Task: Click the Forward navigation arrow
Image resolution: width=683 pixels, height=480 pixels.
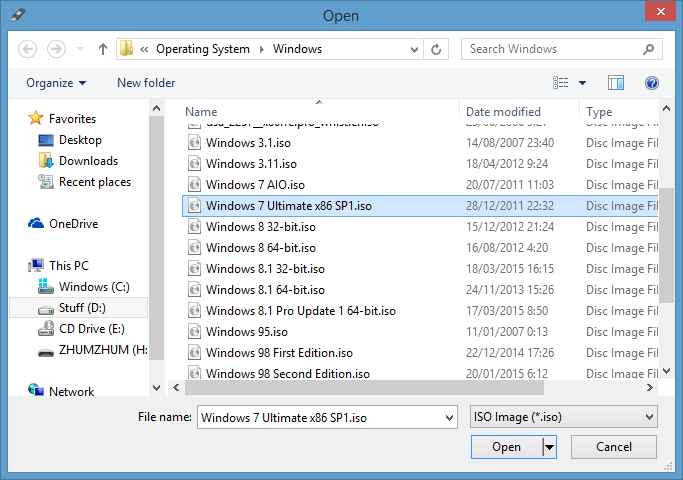Action: coord(56,49)
